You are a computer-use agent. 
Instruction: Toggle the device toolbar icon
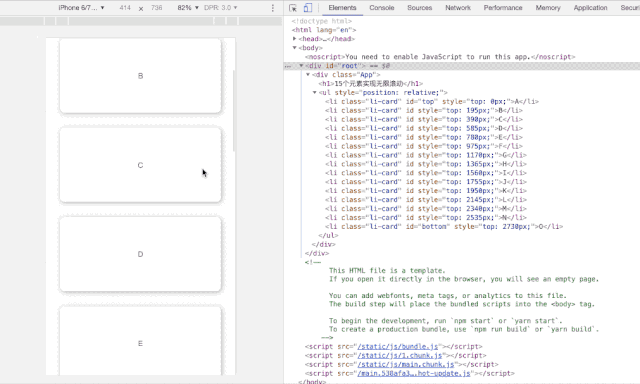(x=308, y=8)
